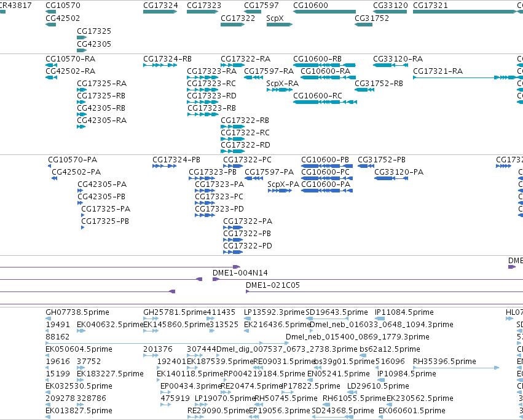The width and height of the screenshot is (523, 420).
Task: Open protein CG17322-PC
Action: pos(248,160)
